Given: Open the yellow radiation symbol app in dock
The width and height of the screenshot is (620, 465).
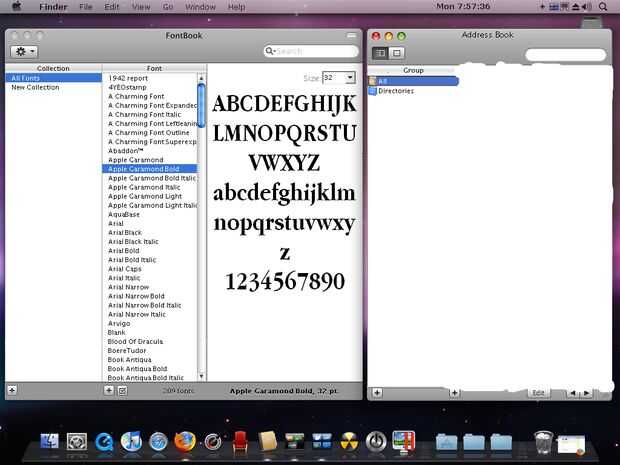Looking at the screenshot, I should pyautogui.click(x=349, y=442).
